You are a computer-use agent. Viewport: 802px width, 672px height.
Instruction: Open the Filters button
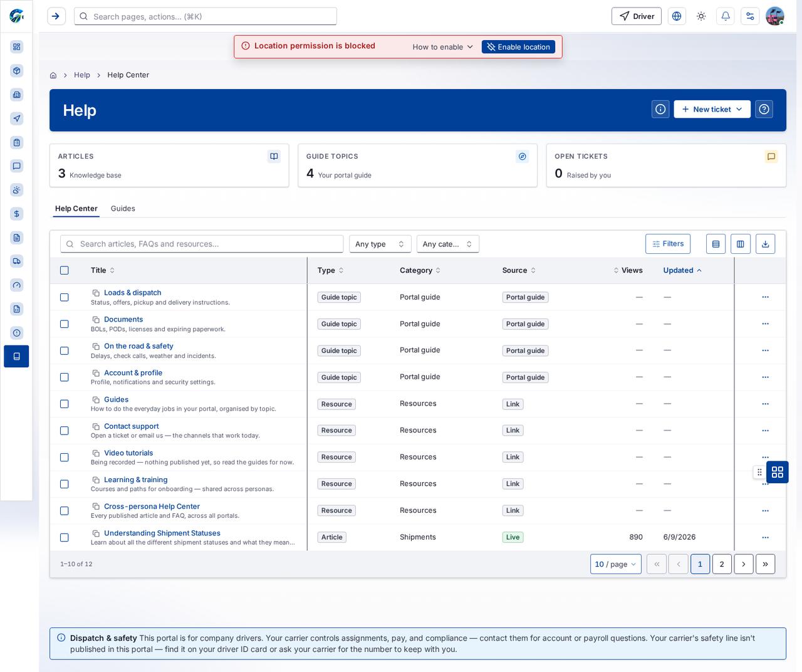[x=668, y=244]
